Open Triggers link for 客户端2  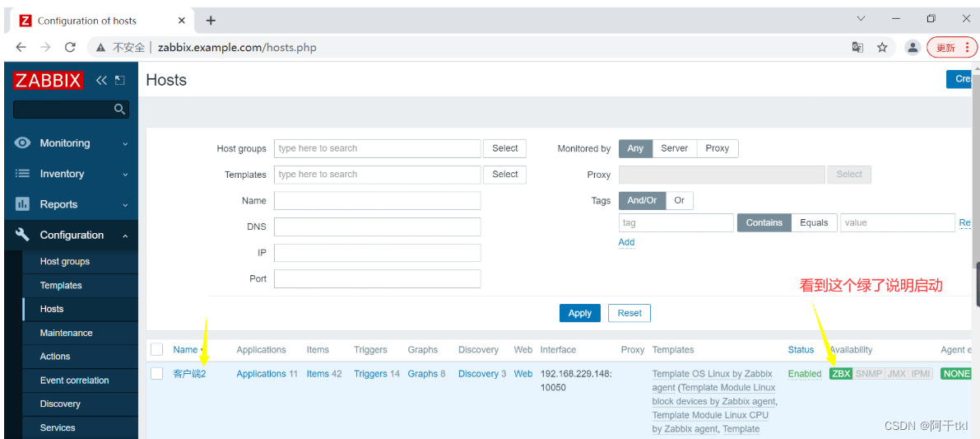pos(370,373)
